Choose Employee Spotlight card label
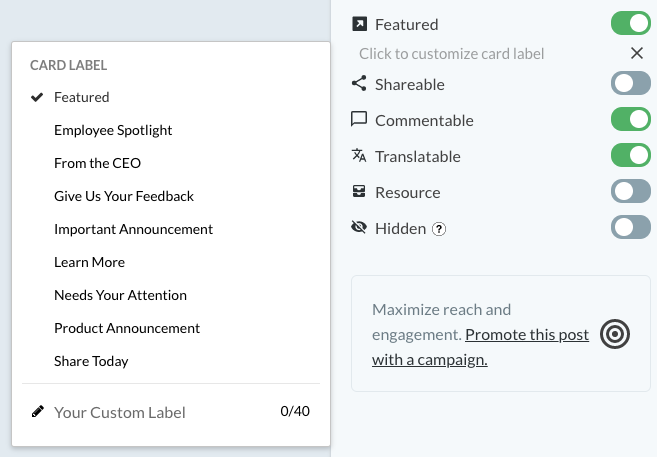 [113, 130]
